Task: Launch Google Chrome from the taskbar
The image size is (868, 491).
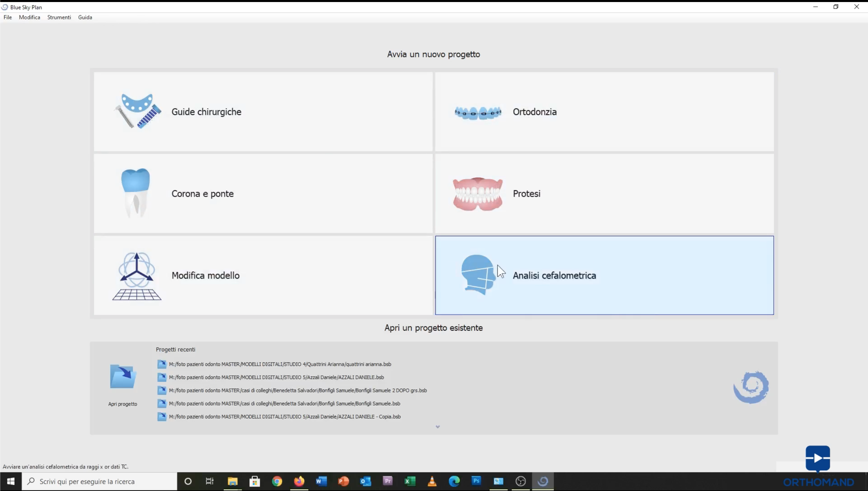Action: point(277,482)
